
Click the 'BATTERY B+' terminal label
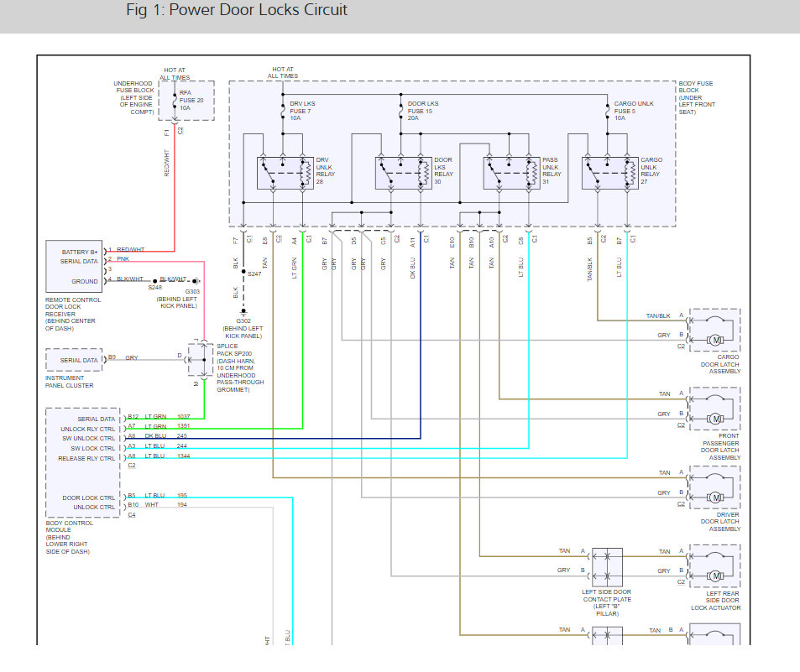click(x=80, y=252)
